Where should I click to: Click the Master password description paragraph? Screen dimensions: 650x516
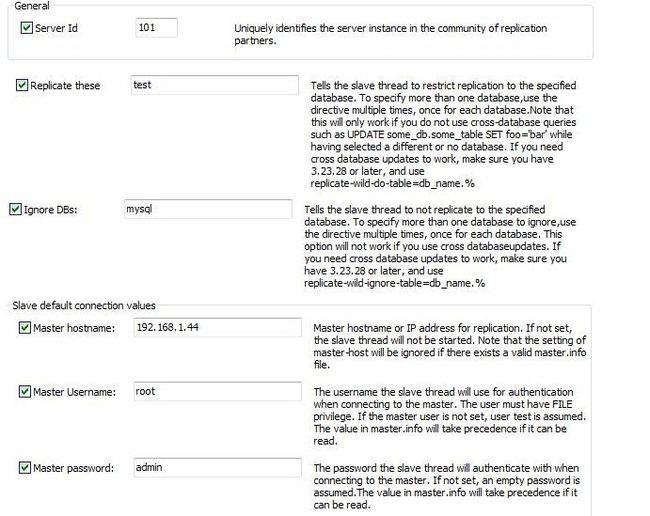click(446, 486)
